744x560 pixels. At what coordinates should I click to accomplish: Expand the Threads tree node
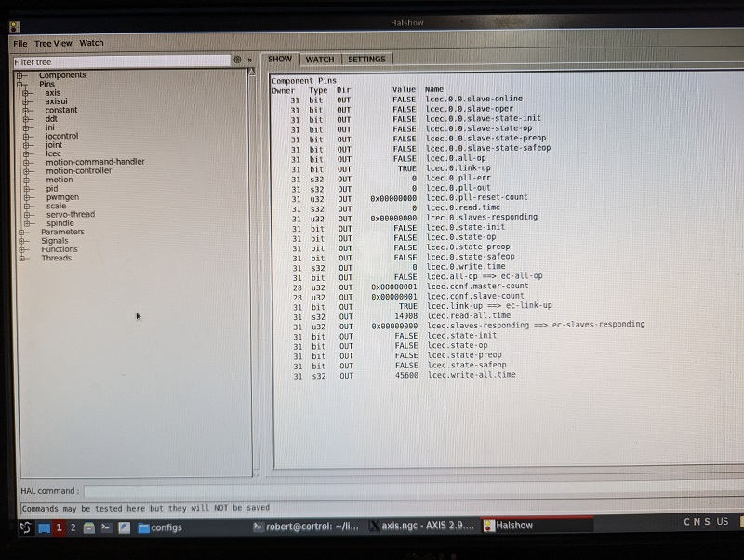(21, 259)
